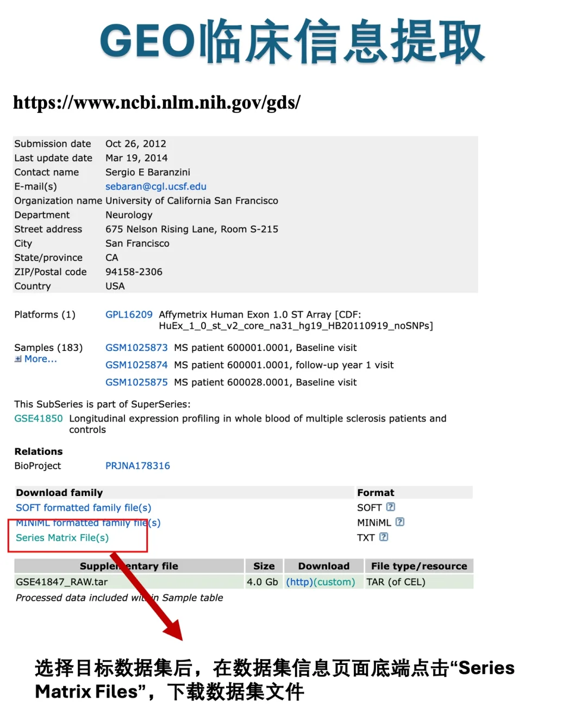The width and height of the screenshot is (587, 728).
Task: Select the 675 Nelson Rising Lane address
Action: (192, 229)
